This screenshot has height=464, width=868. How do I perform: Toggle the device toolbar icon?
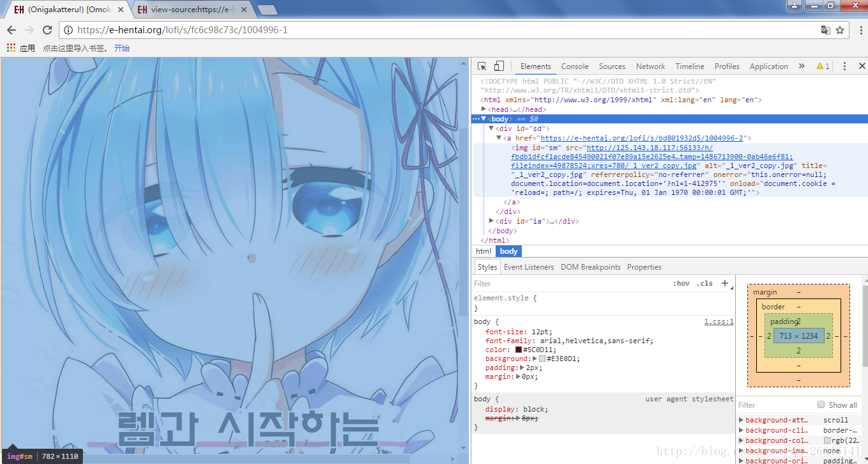499,66
